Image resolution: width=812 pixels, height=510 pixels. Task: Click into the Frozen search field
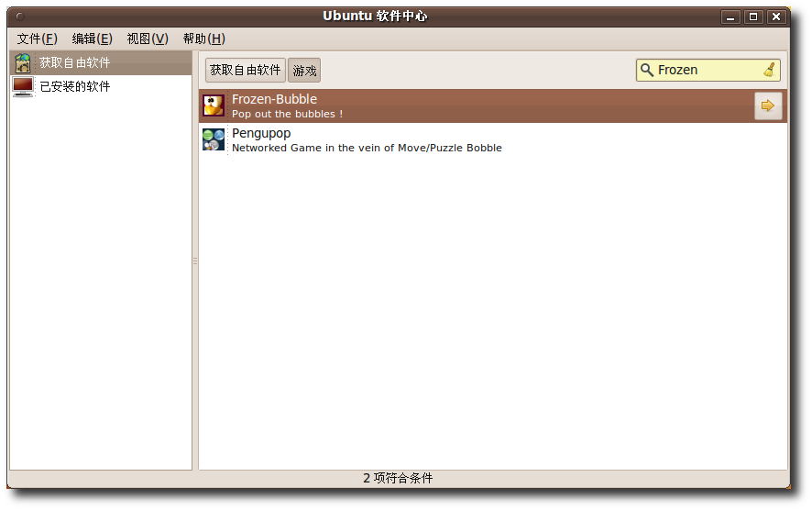(x=708, y=70)
